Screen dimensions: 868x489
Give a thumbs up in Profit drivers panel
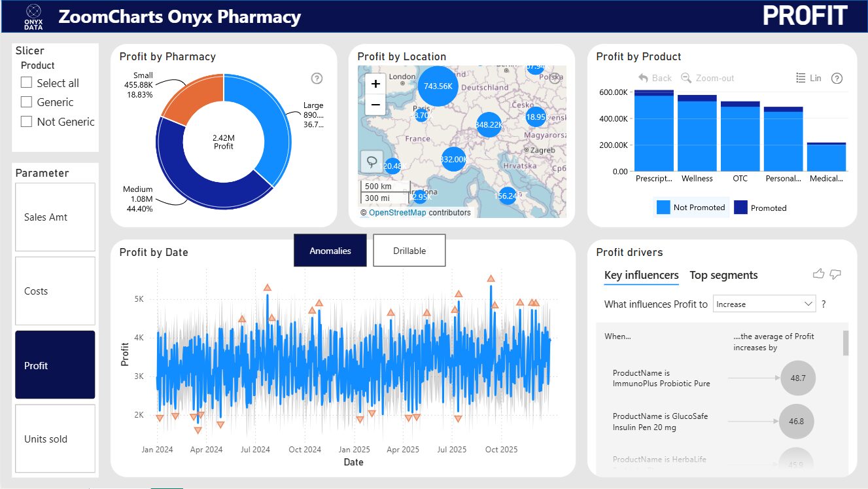pyautogui.click(x=818, y=274)
